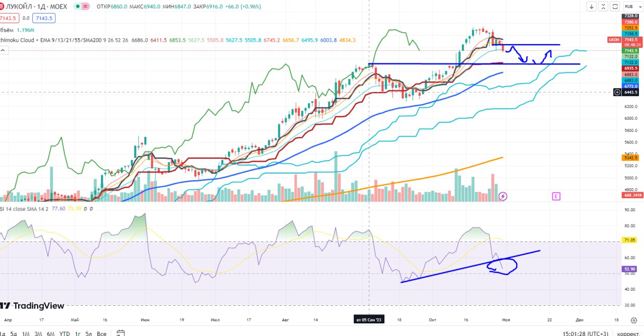Click the fullscreen frame icon

tap(615, 7)
